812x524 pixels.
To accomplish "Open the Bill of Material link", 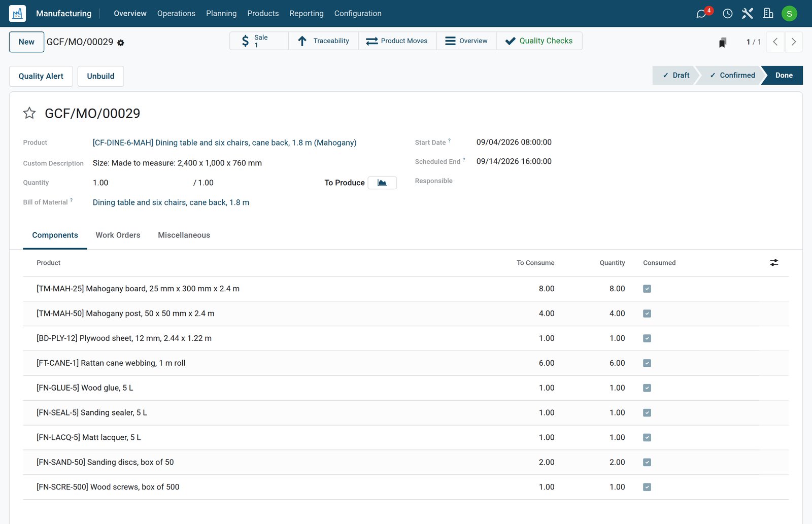I will tap(171, 202).
